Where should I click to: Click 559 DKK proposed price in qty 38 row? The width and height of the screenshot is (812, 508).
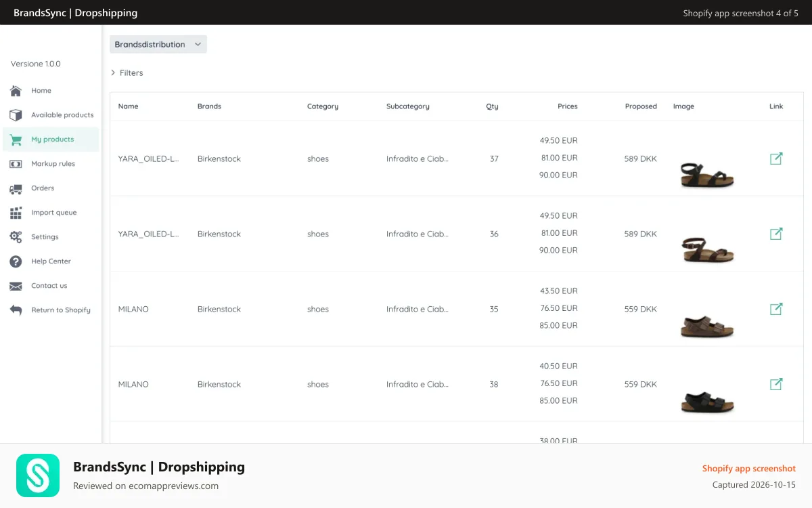pos(641,384)
